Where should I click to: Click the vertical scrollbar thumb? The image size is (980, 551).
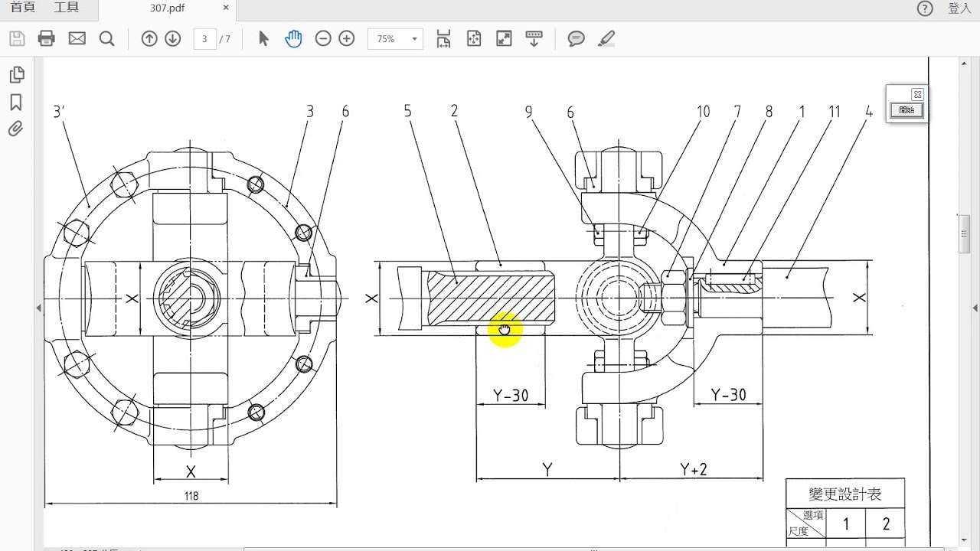pyautogui.click(x=964, y=233)
